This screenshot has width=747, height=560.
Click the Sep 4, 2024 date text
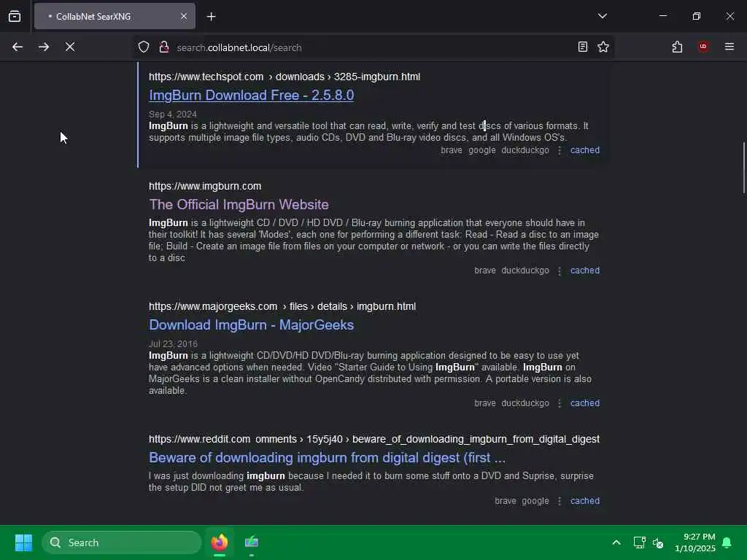coord(172,114)
